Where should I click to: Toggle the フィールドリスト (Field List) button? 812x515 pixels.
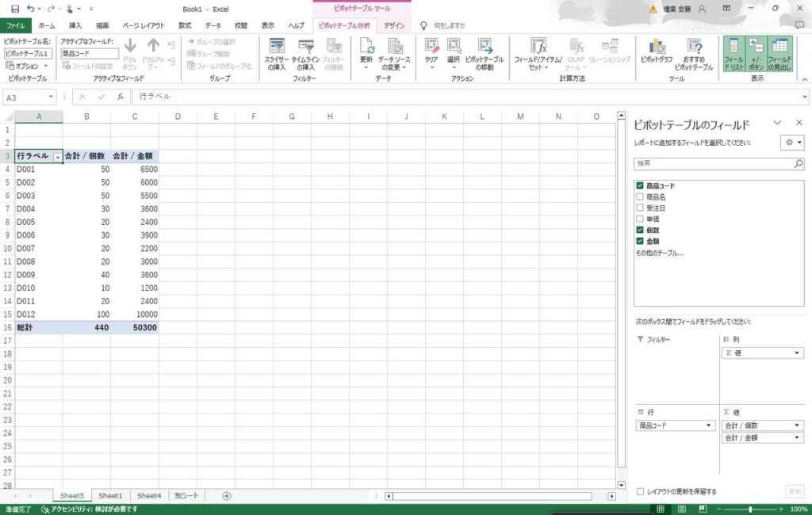tap(733, 54)
